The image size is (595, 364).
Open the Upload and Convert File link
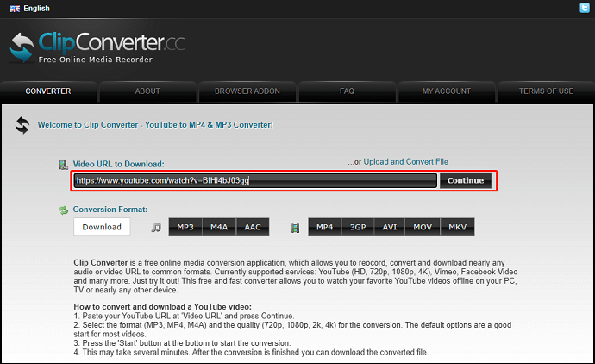(405, 162)
